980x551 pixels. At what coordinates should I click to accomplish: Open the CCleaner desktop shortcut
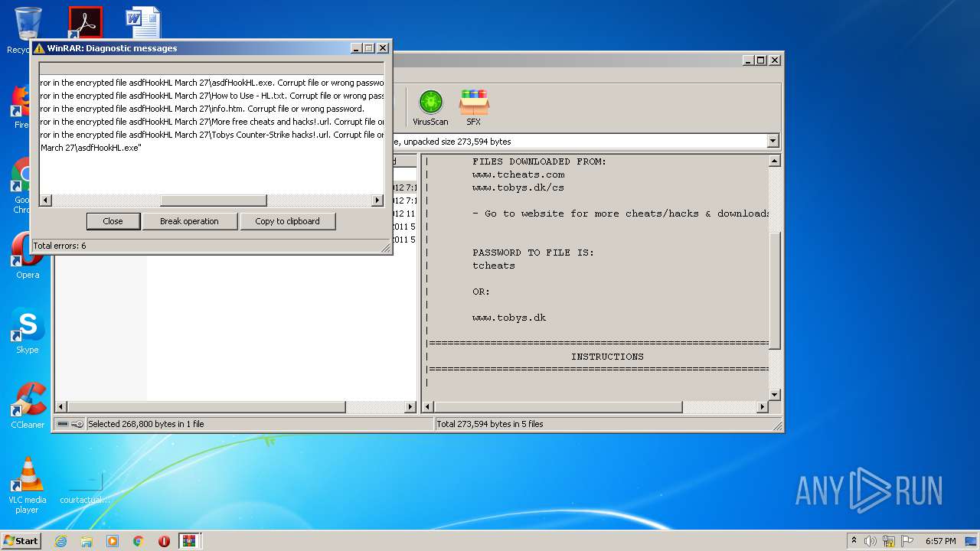[28, 406]
